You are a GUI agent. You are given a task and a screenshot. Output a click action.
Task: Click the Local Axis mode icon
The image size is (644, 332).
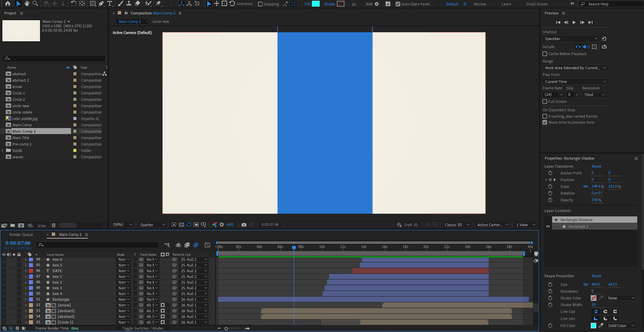click(181, 4)
